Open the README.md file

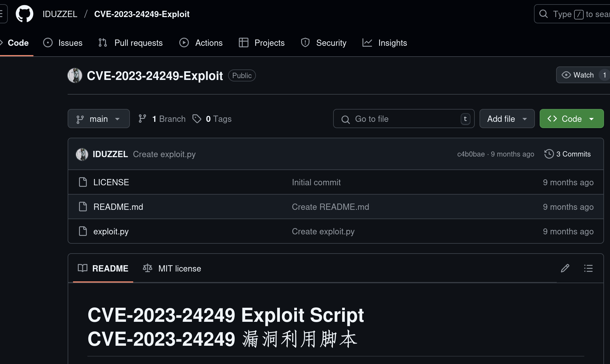(118, 207)
